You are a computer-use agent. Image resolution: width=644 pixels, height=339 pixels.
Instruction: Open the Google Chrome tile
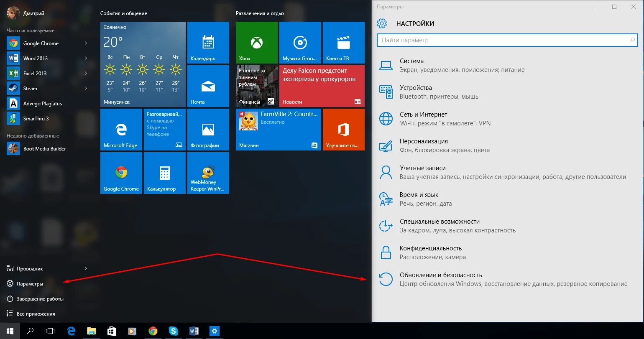[121, 173]
